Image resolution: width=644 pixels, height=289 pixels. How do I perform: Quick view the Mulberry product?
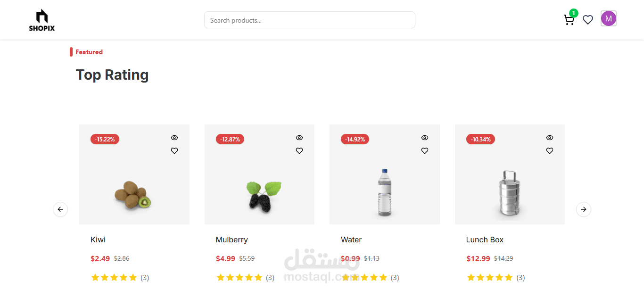point(299,138)
